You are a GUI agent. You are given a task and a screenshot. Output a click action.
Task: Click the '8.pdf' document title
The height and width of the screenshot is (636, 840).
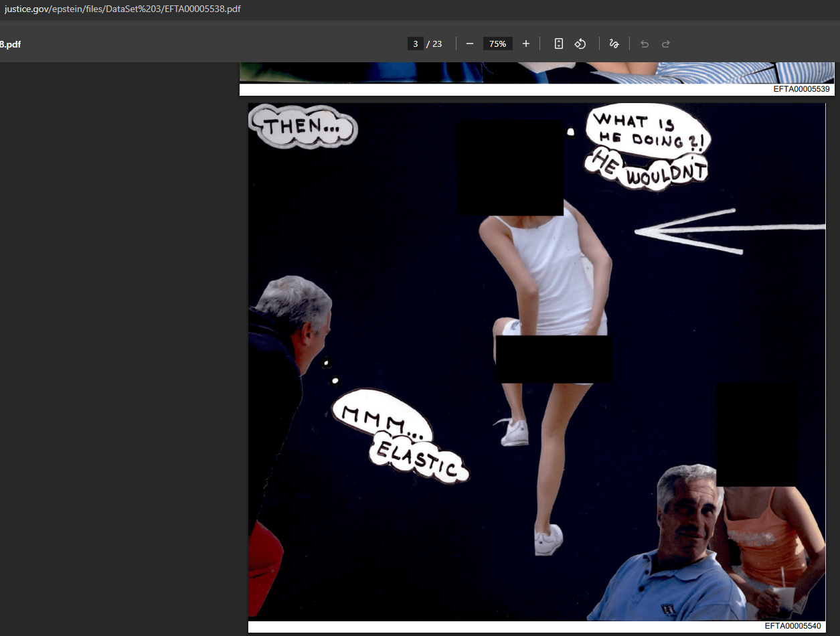tap(11, 44)
